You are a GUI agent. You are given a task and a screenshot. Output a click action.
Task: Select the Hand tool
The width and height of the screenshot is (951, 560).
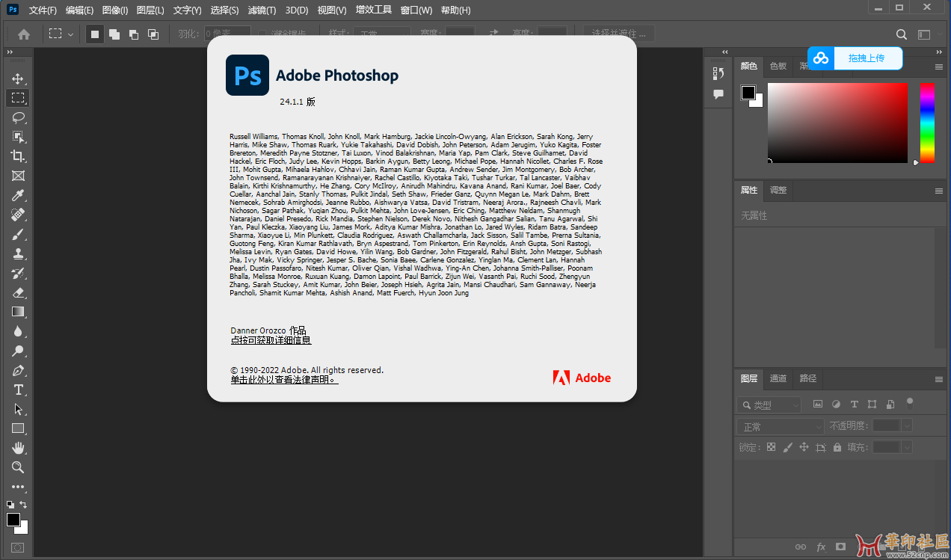(17, 448)
